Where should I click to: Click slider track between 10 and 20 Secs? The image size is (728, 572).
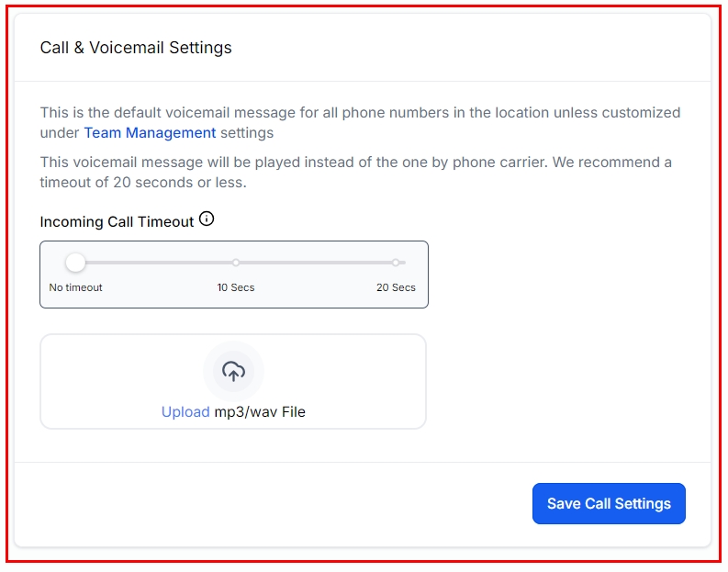point(317,263)
